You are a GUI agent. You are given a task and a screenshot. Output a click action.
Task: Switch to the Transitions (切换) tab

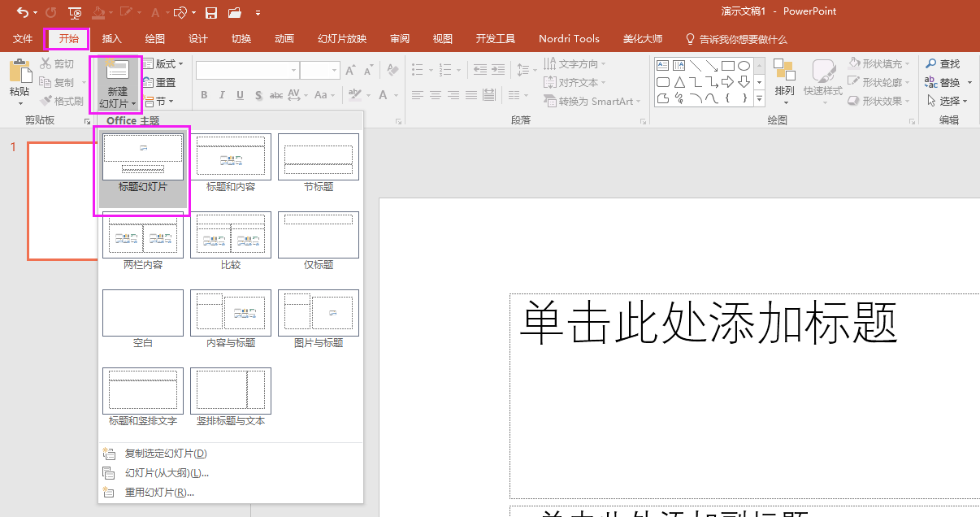pos(241,39)
